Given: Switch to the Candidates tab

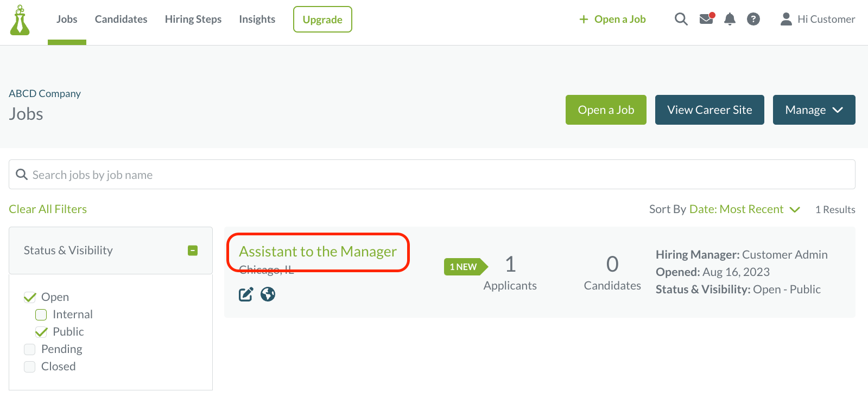Looking at the screenshot, I should pyautogui.click(x=121, y=19).
